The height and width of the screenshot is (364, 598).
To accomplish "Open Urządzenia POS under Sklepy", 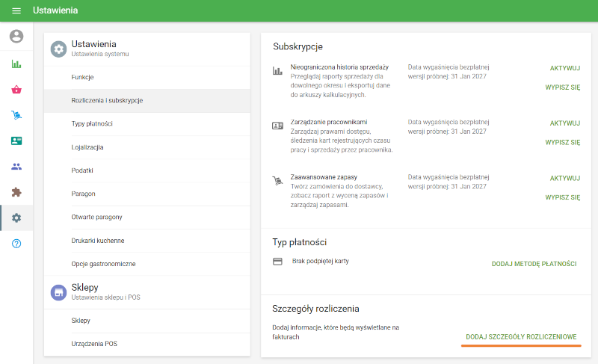I will click(94, 344).
